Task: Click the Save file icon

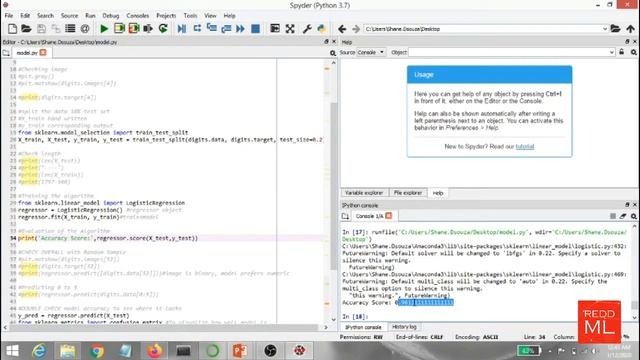Action: pyautogui.click(x=41, y=29)
